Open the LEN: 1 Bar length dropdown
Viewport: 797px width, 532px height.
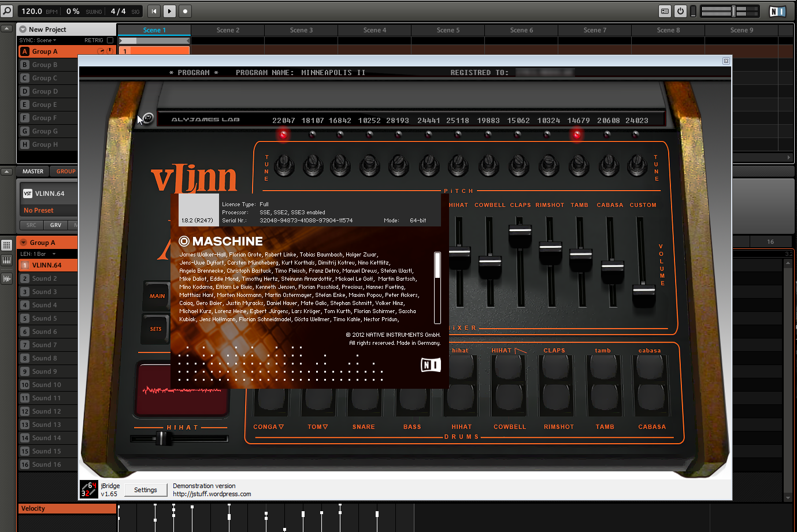coord(38,254)
